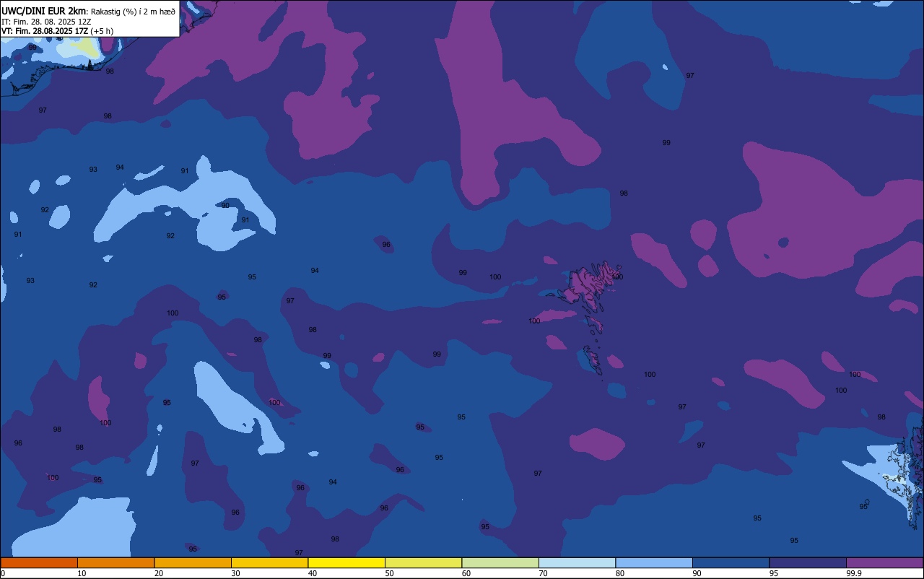Click the 'VT: Fim. 28.08.2025 17Z (+5 h)' line
The height and width of the screenshot is (579, 924).
(57, 31)
